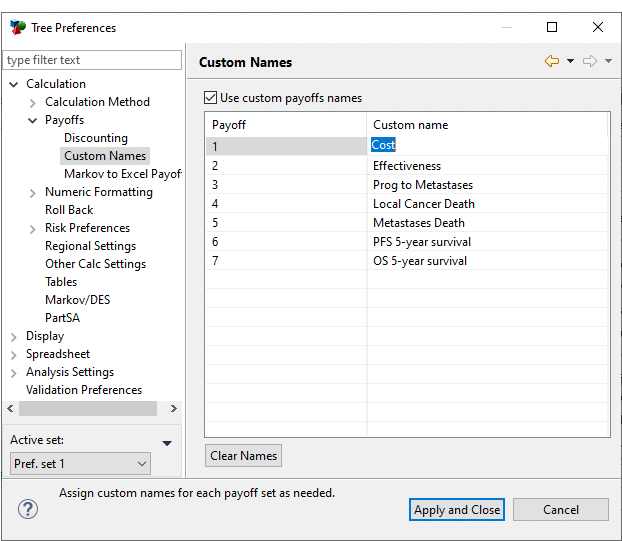Open the forward history dropdown arrow

(x=609, y=62)
